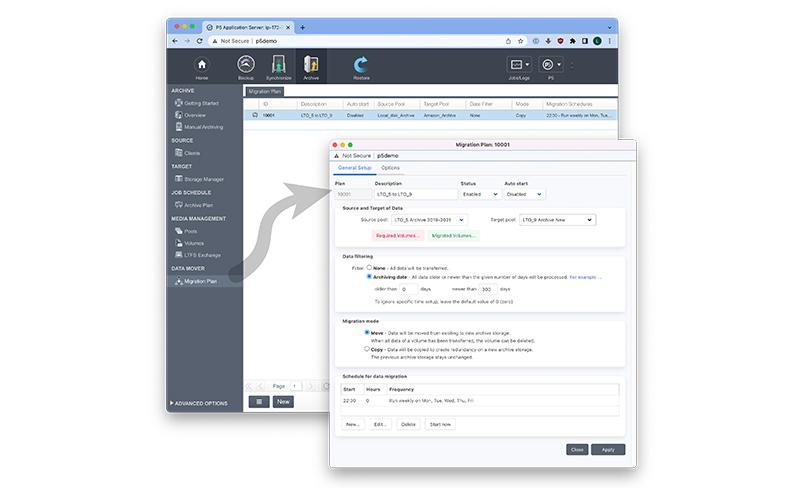Image resolution: width=800 pixels, height=488 pixels.
Task: Open the Restore module icon
Action: click(361, 66)
